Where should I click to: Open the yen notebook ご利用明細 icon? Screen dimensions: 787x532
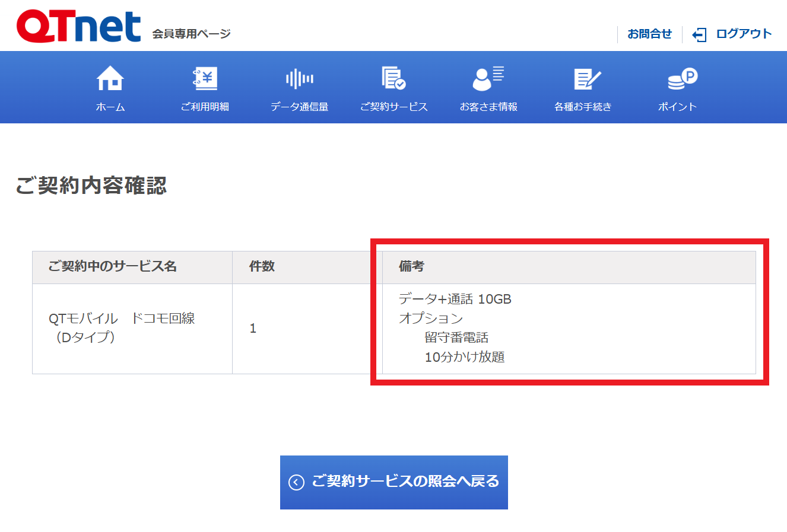[205, 78]
